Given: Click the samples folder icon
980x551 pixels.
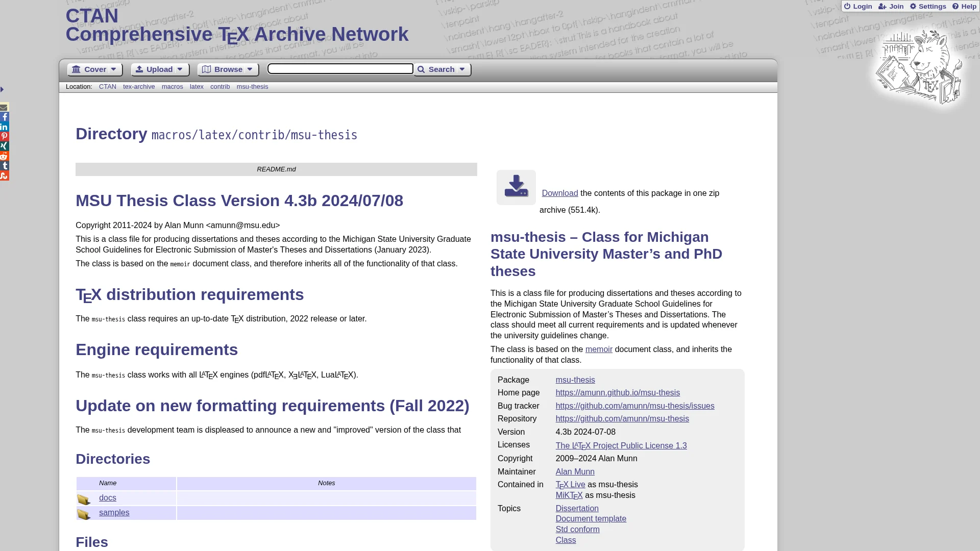Looking at the screenshot, I should [x=84, y=514].
